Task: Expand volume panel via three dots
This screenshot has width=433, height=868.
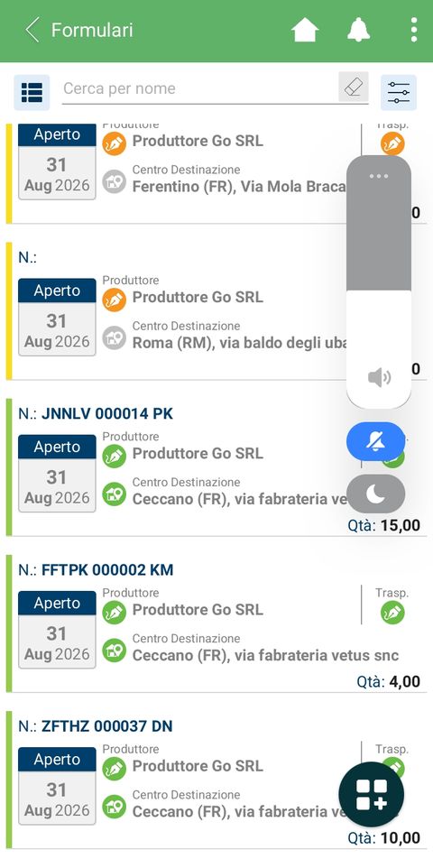Action: point(379,176)
